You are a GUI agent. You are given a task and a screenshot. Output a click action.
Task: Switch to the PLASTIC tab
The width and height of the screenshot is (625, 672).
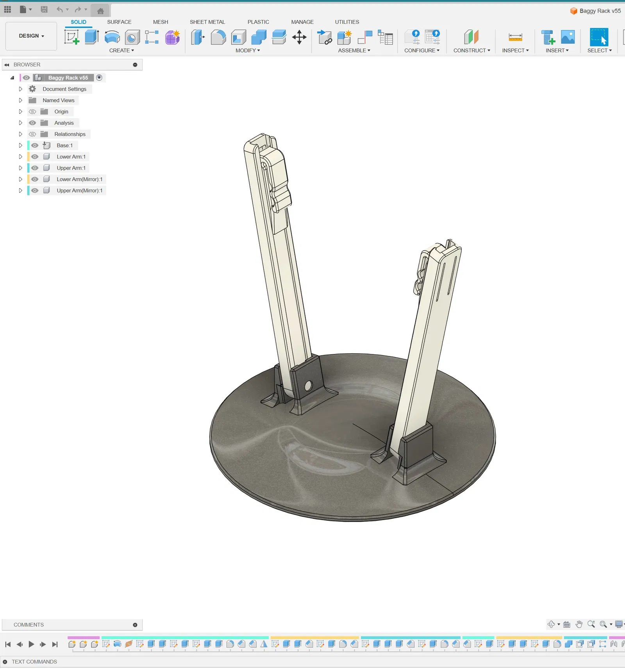[x=258, y=22]
